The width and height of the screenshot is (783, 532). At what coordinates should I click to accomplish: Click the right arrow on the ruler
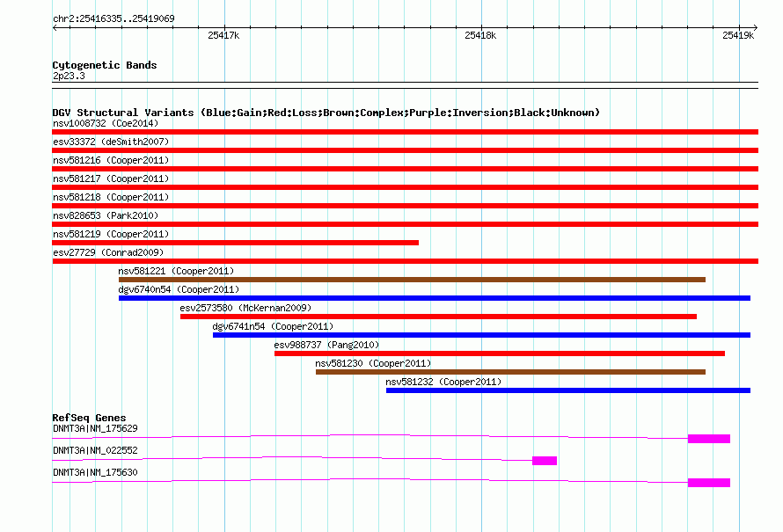coord(756,28)
